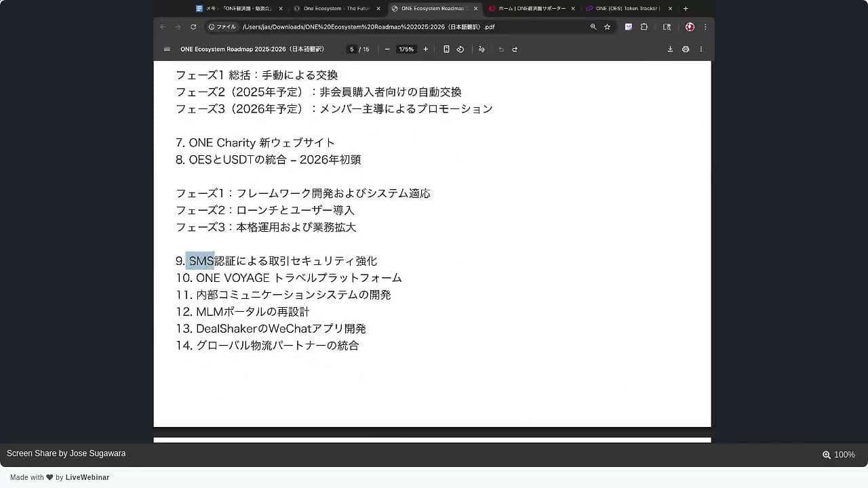Open the PDF sidebar menu icon
Viewport: 868px width, 488px height.
[x=167, y=49]
